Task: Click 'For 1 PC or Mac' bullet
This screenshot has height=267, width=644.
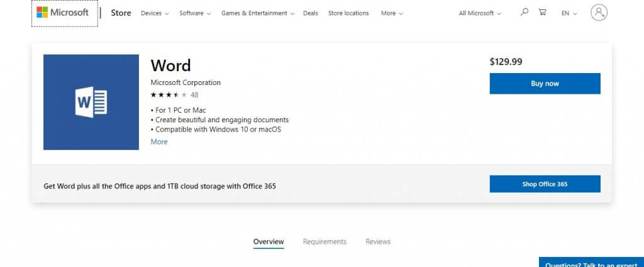Action: 178,110
